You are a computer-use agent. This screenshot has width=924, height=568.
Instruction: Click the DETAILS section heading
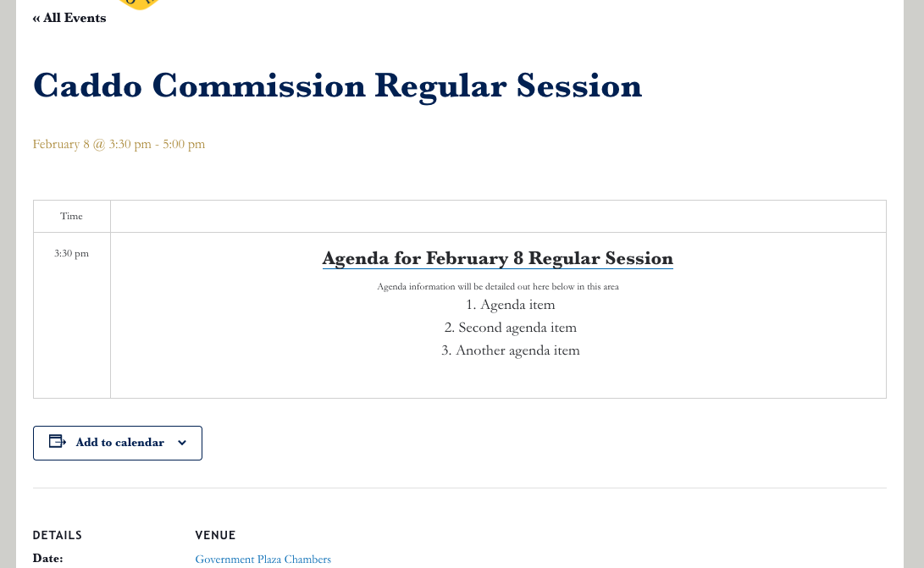point(58,535)
